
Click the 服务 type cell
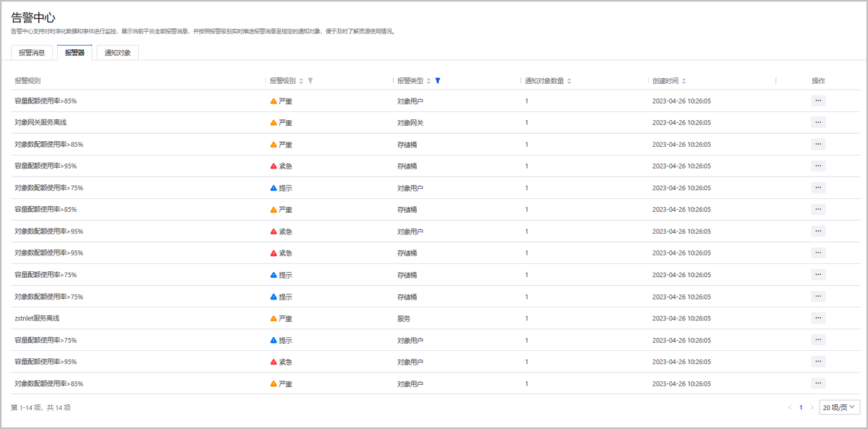404,318
